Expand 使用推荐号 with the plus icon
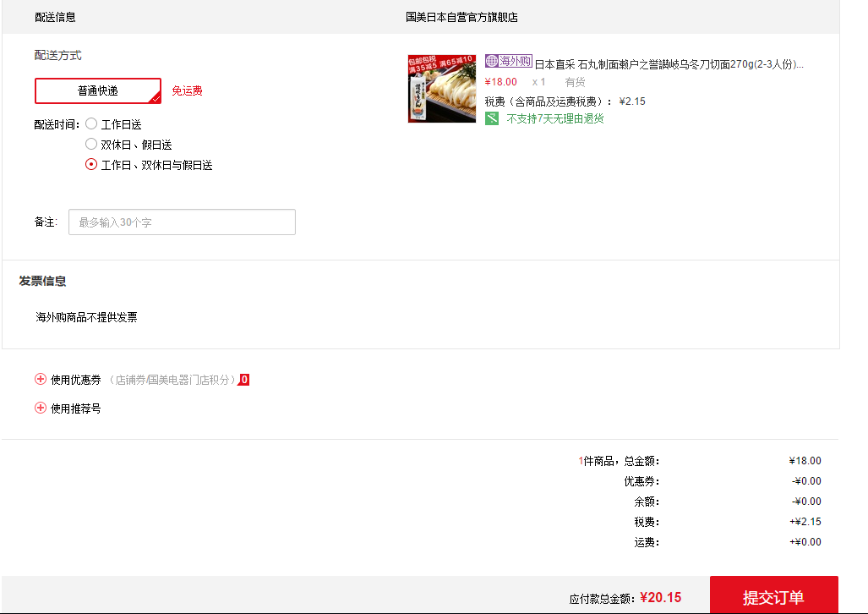 pyautogui.click(x=41, y=408)
